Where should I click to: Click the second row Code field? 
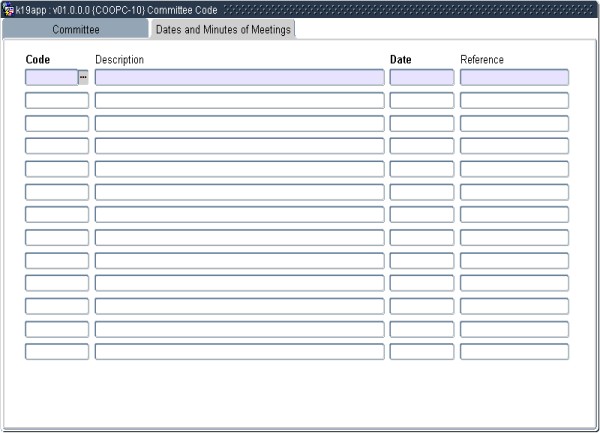point(56,100)
